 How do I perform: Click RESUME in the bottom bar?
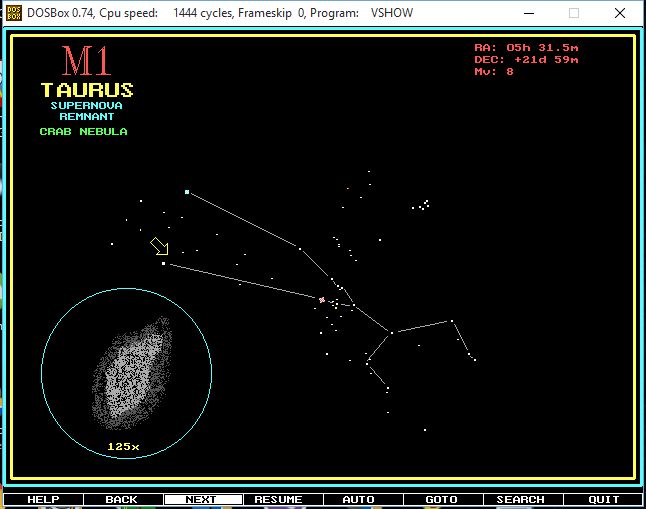(283, 500)
